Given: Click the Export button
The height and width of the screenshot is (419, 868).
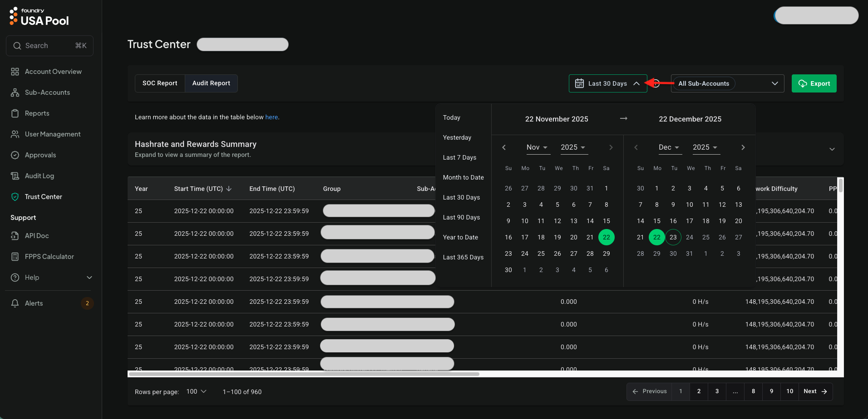Looking at the screenshot, I should (814, 83).
